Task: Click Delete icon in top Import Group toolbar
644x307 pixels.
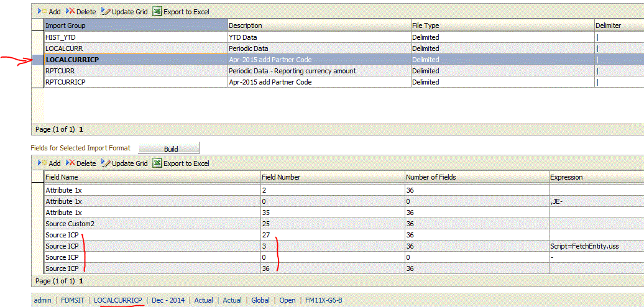Action: point(70,11)
